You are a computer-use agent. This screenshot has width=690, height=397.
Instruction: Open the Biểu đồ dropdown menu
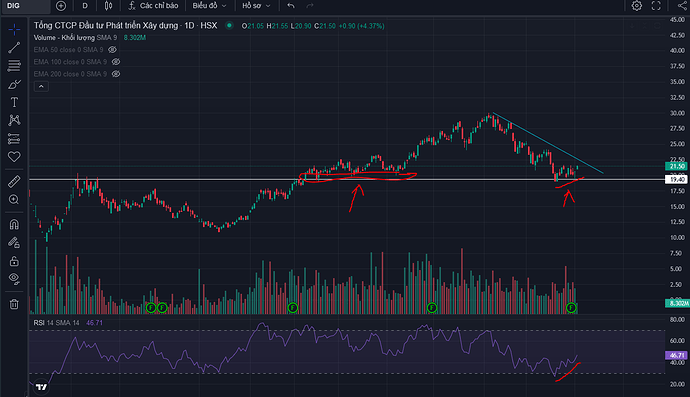(x=209, y=6)
